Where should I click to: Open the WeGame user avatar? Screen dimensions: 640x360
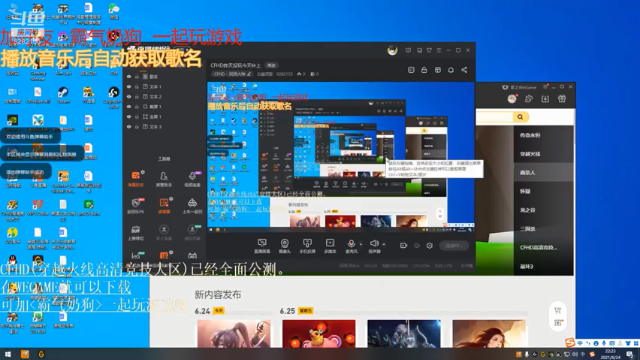tap(512, 99)
